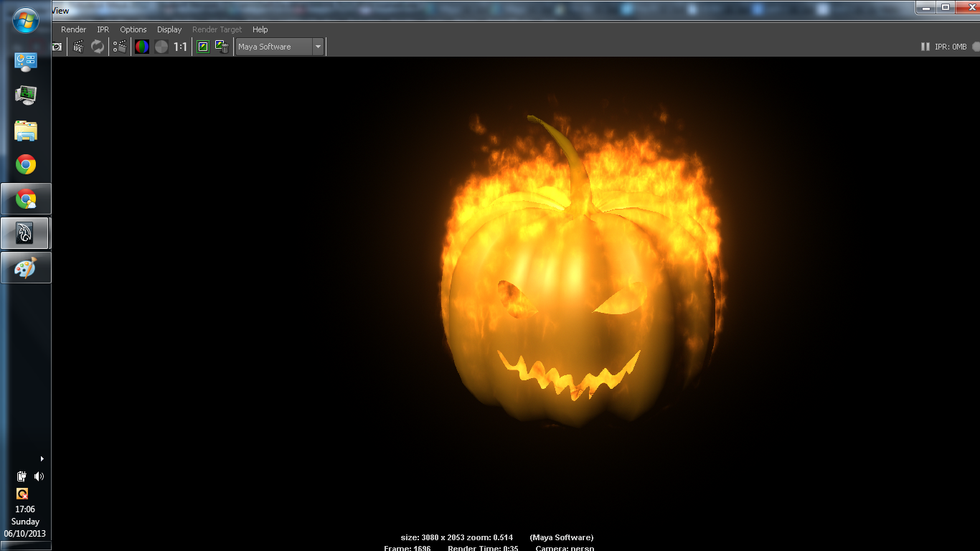Open the Display menu

click(169, 29)
